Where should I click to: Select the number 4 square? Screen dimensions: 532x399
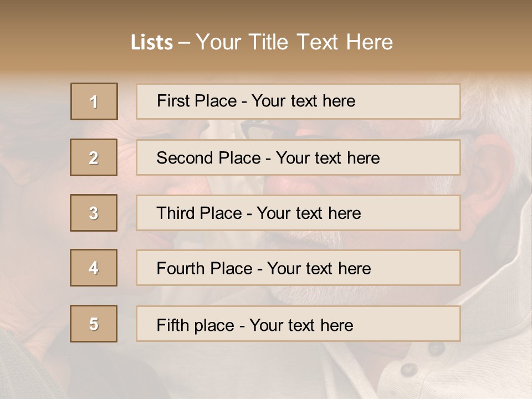tap(94, 268)
